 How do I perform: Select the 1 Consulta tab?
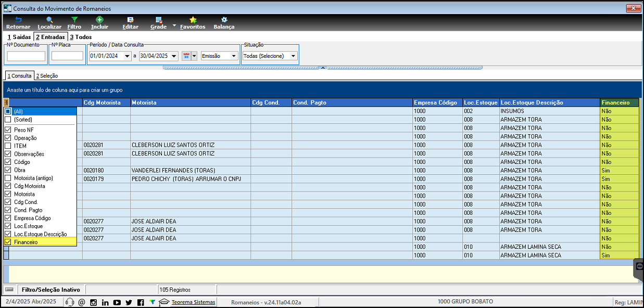pos(19,75)
